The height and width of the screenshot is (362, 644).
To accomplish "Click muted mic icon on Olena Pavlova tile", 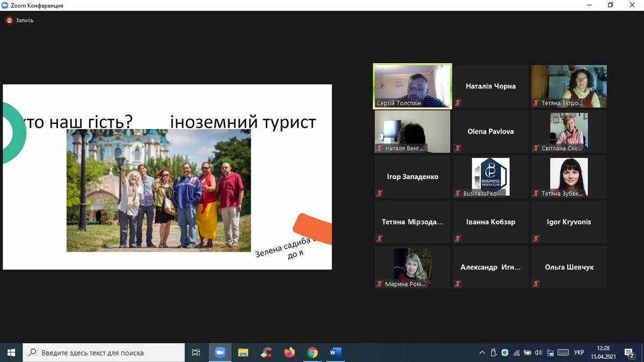I will click(458, 148).
